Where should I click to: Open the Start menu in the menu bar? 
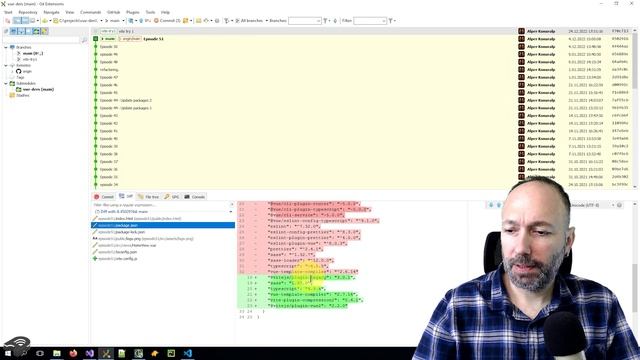(8, 12)
